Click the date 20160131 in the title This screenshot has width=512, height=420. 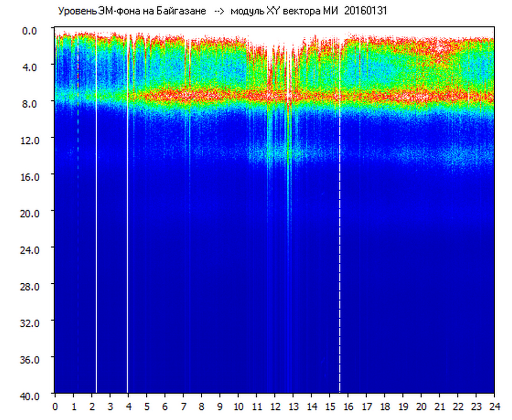365,11
